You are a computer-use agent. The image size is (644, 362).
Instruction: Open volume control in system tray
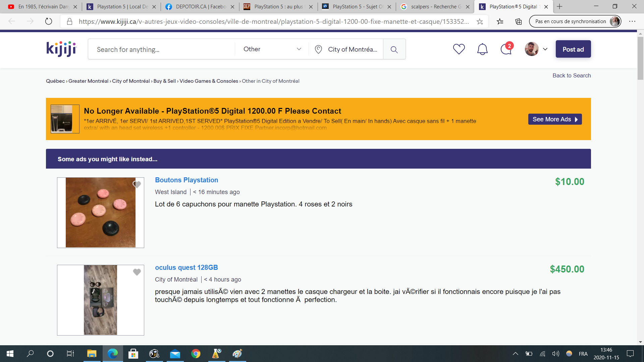(x=556, y=354)
